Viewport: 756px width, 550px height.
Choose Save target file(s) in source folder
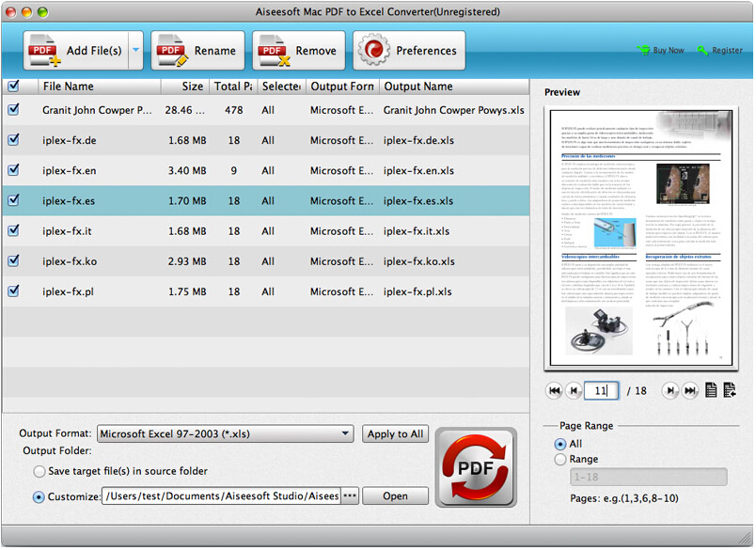coord(39,471)
